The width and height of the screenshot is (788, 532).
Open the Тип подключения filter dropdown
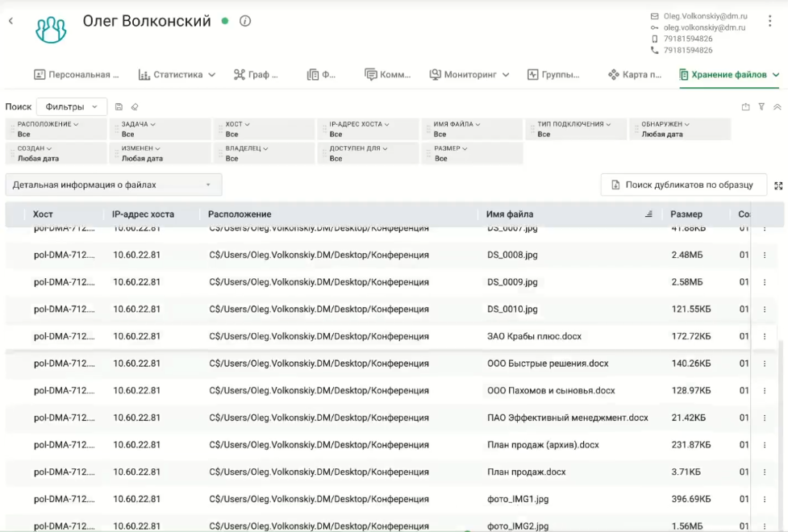[x=577, y=129]
